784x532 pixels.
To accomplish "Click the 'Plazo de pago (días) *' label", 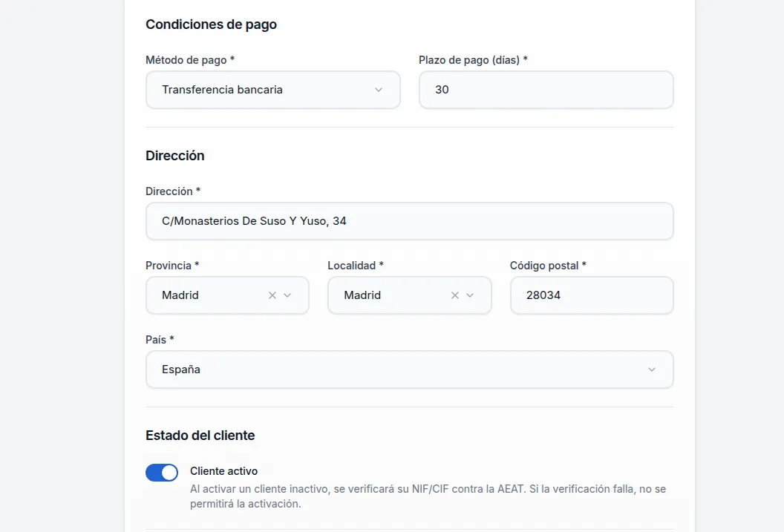I will [x=473, y=60].
